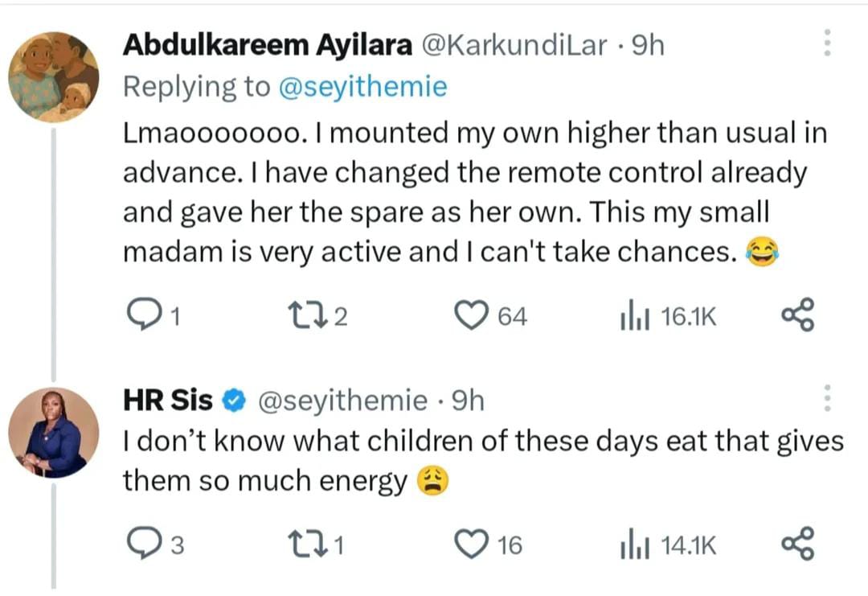Open @seyithemie link in Replying to

point(362,87)
